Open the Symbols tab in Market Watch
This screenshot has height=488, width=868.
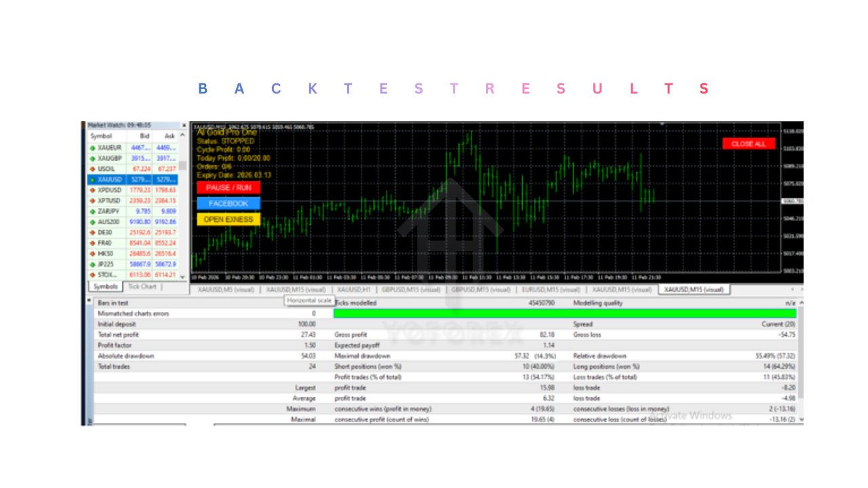click(x=105, y=286)
